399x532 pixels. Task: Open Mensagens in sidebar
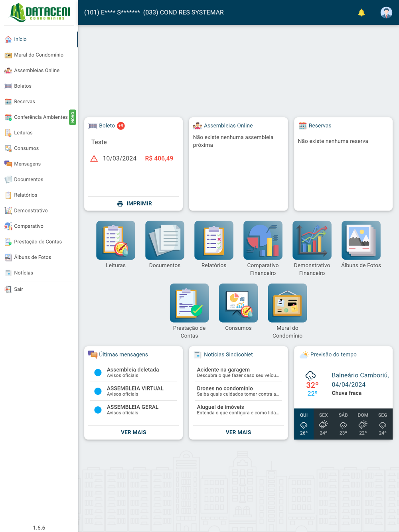[39, 164]
